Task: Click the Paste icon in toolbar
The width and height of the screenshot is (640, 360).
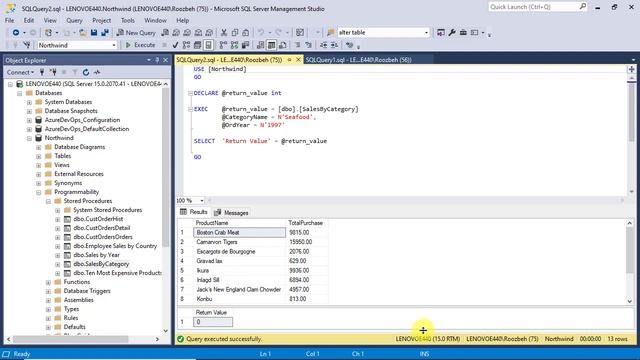Action: tap(246, 33)
